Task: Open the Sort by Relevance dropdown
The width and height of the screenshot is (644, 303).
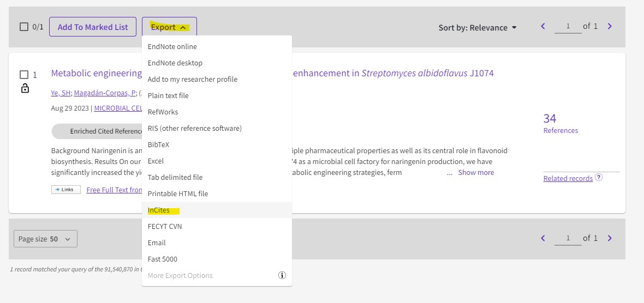Action: [478, 27]
